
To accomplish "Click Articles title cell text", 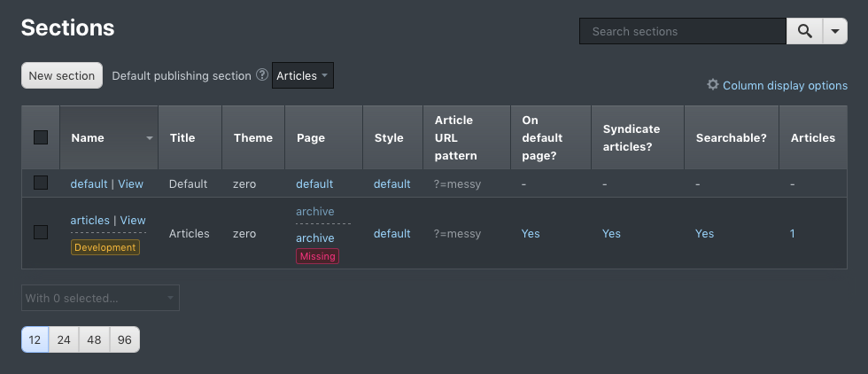I will coord(190,234).
